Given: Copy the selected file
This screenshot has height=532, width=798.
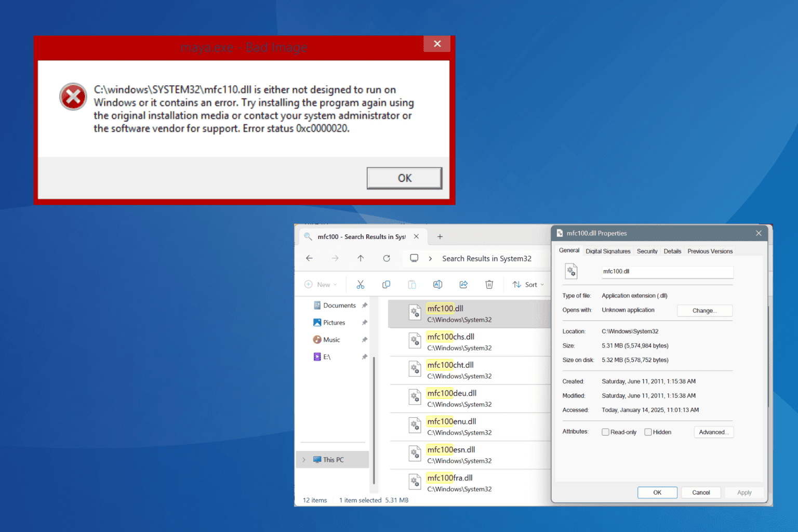Looking at the screenshot, I should coord(386,285).
